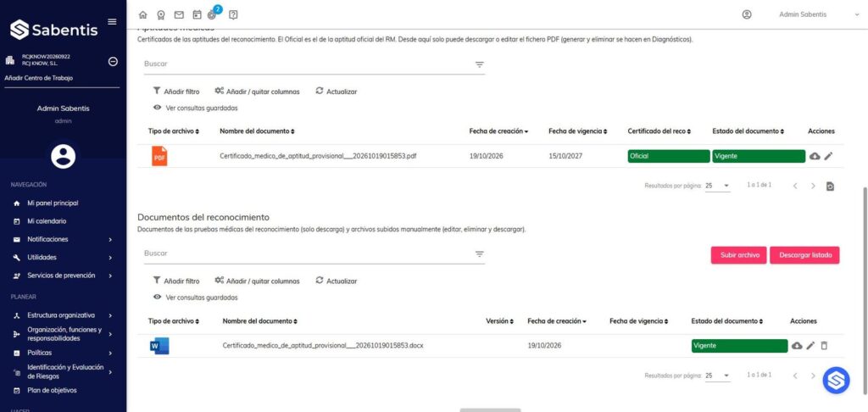The width and height of the screenshot is (868, 412).
Task: Collapse sidebar with hamburger menu icon
Action: [112, 21]
